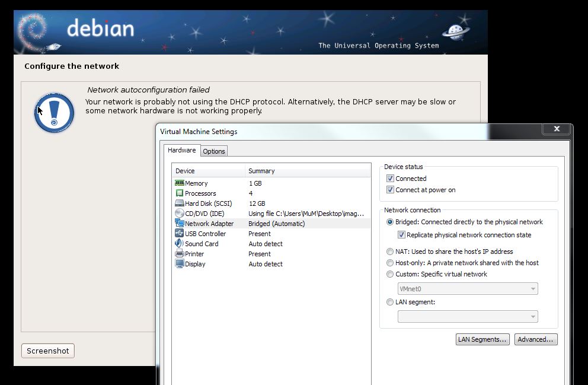Click USB Controller 'Present' summary
The height and width of the screenshot is (385, 588).
tap(260, 234)
